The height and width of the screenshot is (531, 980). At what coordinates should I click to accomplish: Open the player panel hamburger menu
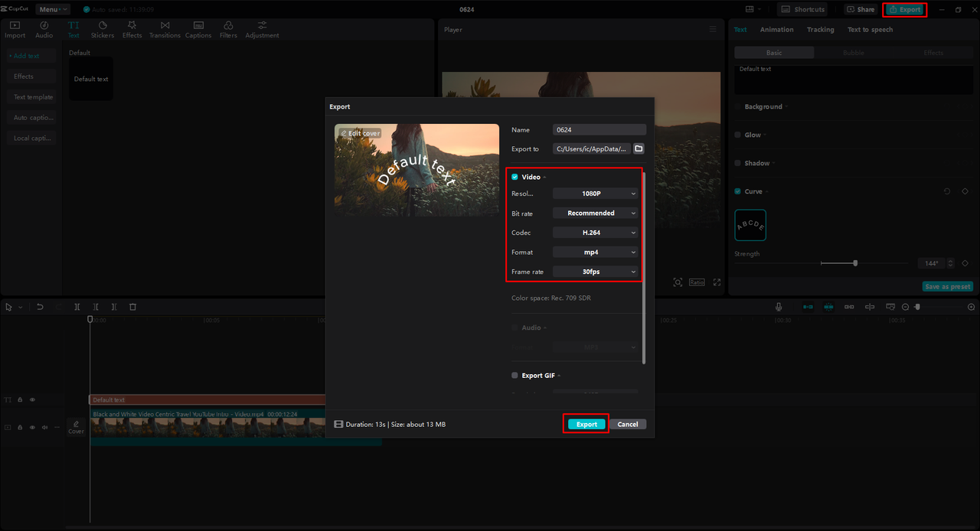pyautogui.click(x=713, y=29)
